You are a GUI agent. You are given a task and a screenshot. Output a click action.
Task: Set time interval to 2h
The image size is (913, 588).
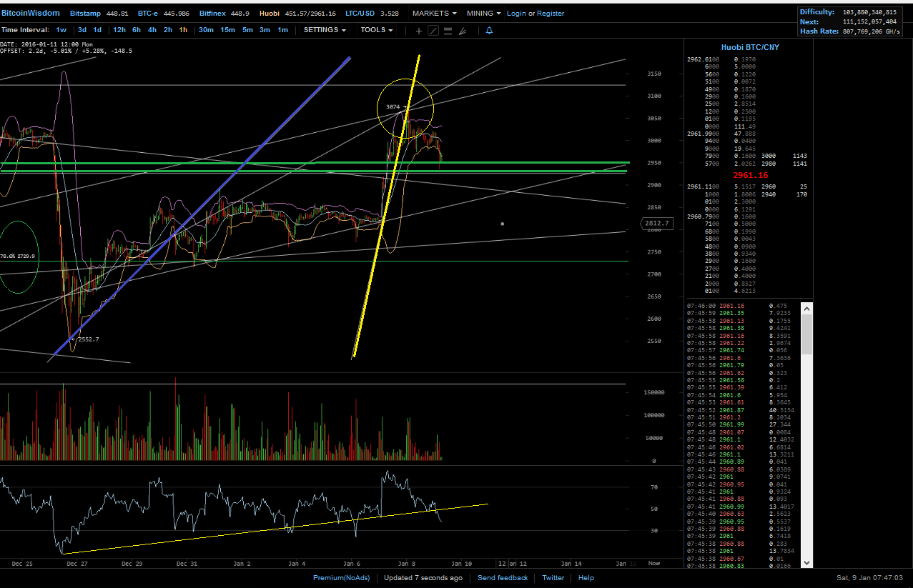click(168, 30)
